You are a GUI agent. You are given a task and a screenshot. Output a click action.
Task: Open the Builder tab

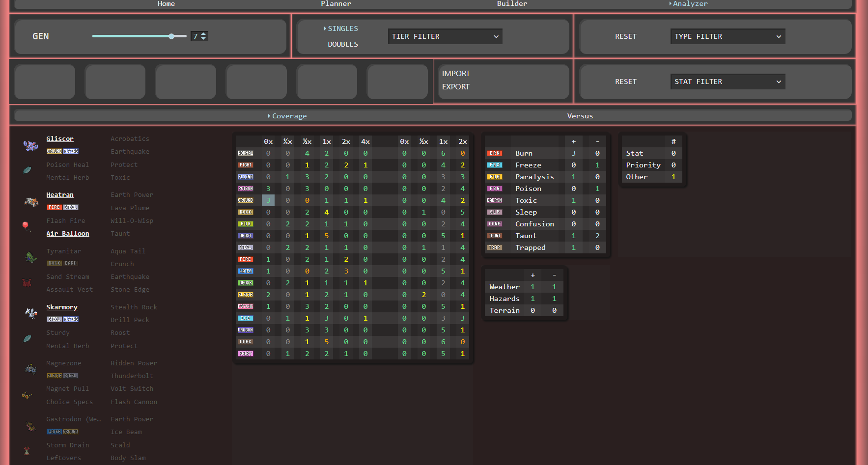pyautogui.click(x=512, y=3)
